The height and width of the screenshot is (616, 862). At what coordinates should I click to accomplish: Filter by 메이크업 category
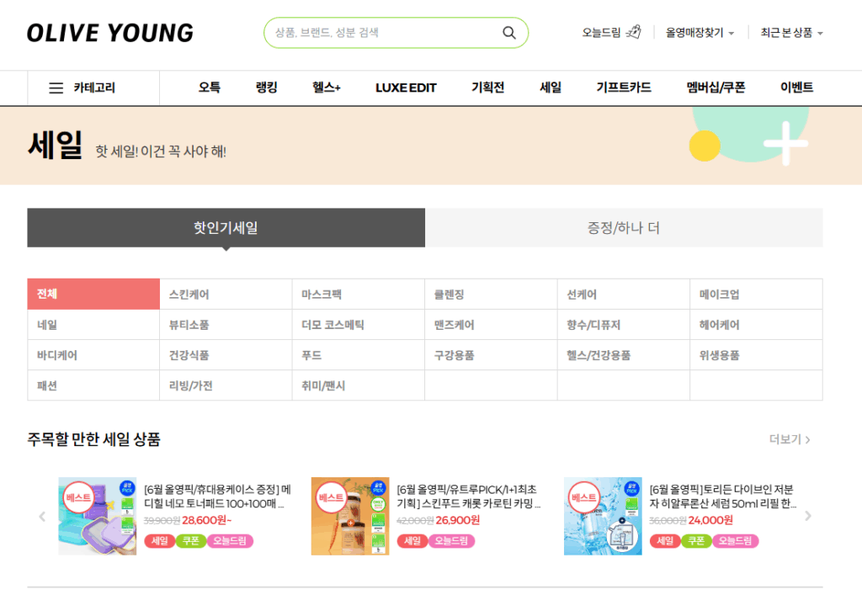719,295
